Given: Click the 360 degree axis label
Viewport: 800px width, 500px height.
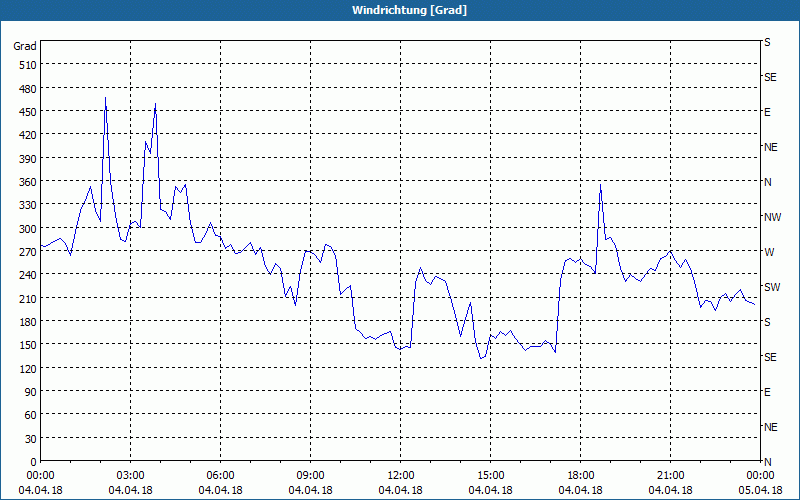Looking at the screenshot, I should pos(28,182).
